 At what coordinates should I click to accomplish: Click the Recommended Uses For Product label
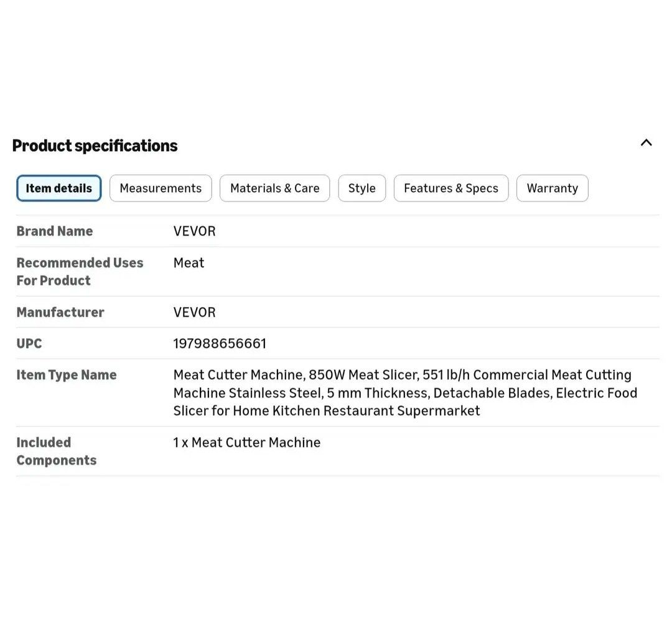coord(80,272)
